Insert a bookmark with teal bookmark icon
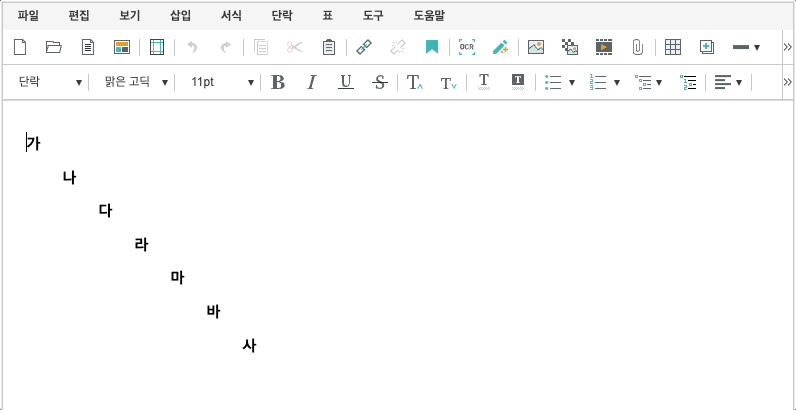The image size is (796, 410). point(431,47)
